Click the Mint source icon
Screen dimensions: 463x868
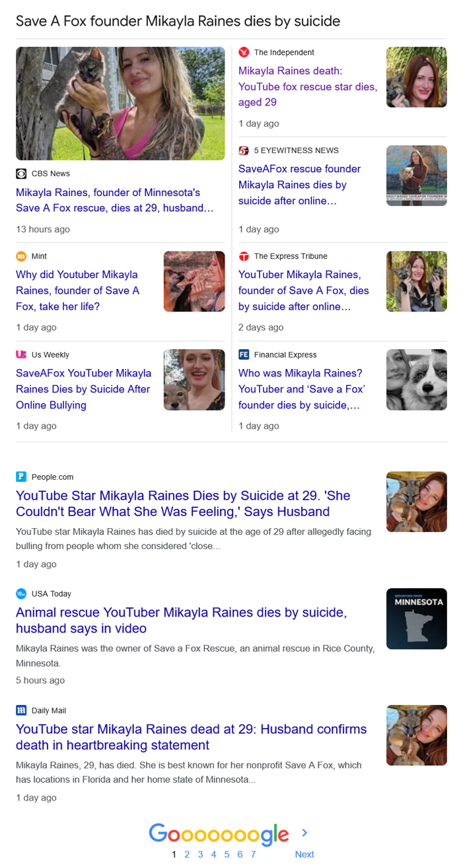(21, 256)
